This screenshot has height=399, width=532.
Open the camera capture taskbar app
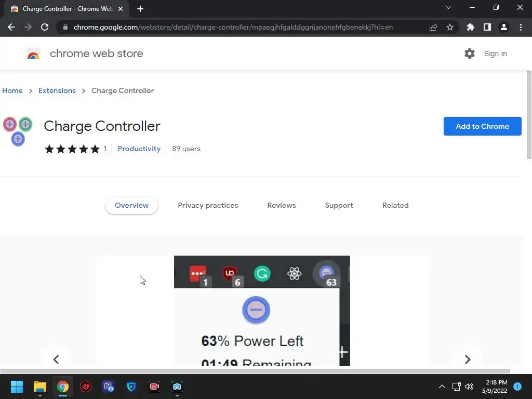tap(177, 387)
